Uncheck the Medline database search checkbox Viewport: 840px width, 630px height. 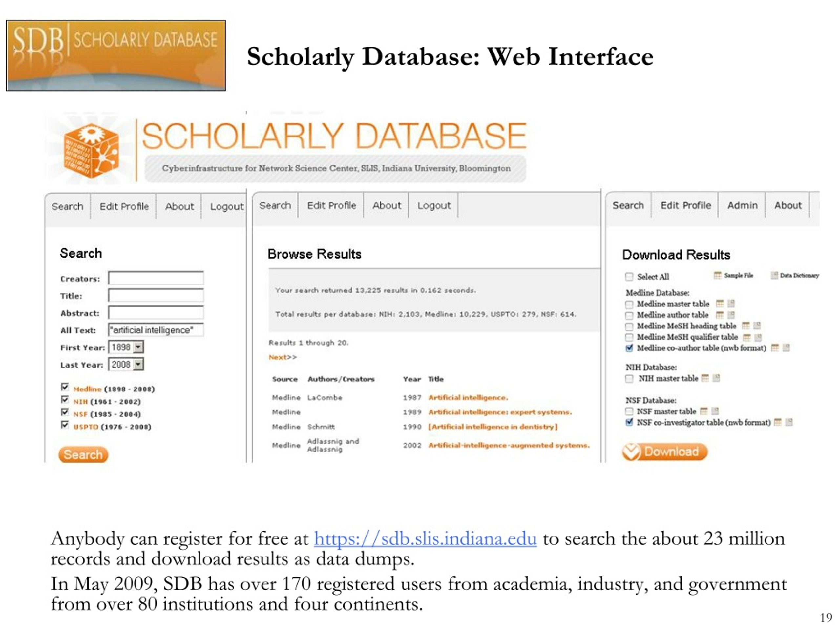[x=65, y=387]
